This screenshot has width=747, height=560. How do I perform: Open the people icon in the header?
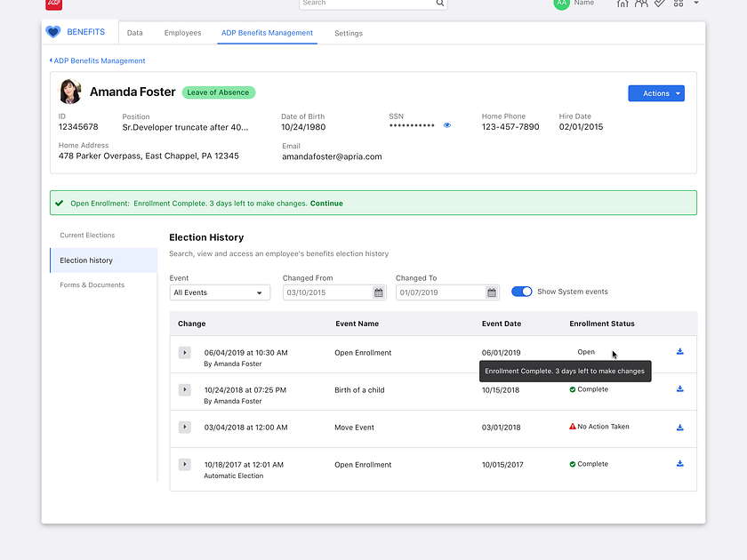click(641, 5)
